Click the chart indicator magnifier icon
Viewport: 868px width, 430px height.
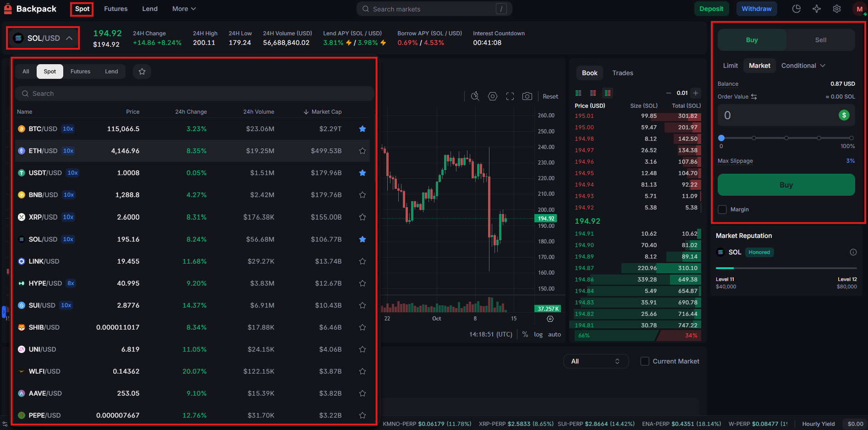point(475,96)
